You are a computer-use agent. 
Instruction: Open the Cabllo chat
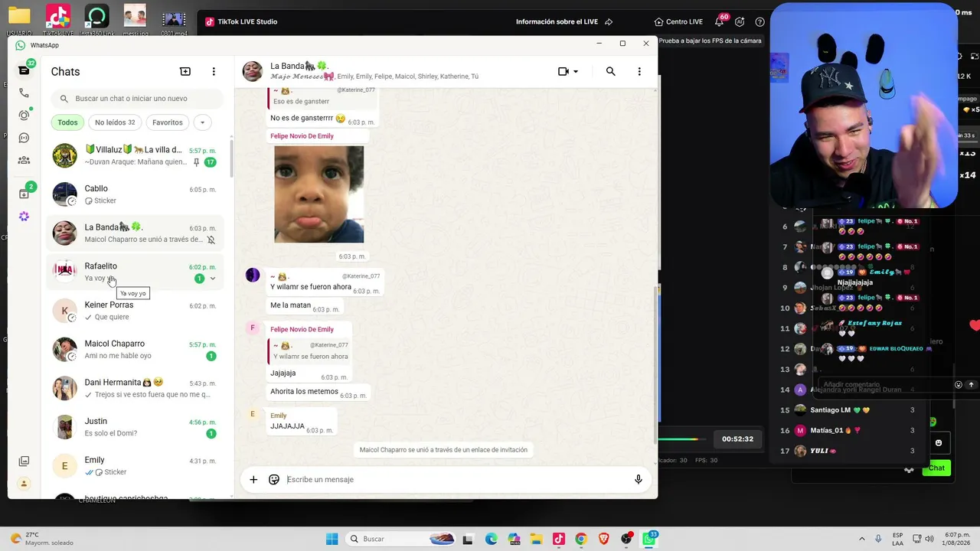point(135,194)
